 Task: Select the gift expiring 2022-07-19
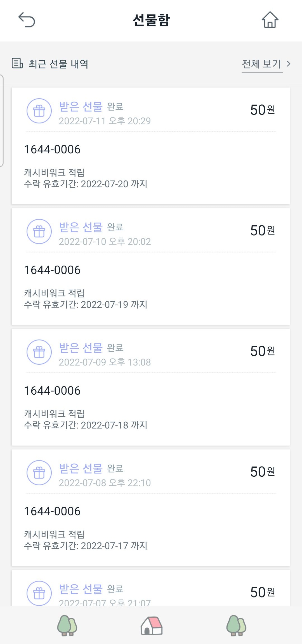pos(151,283)
